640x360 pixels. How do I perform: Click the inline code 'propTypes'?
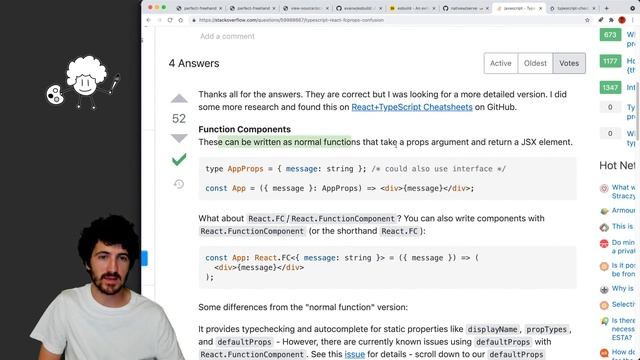point(546,329)
